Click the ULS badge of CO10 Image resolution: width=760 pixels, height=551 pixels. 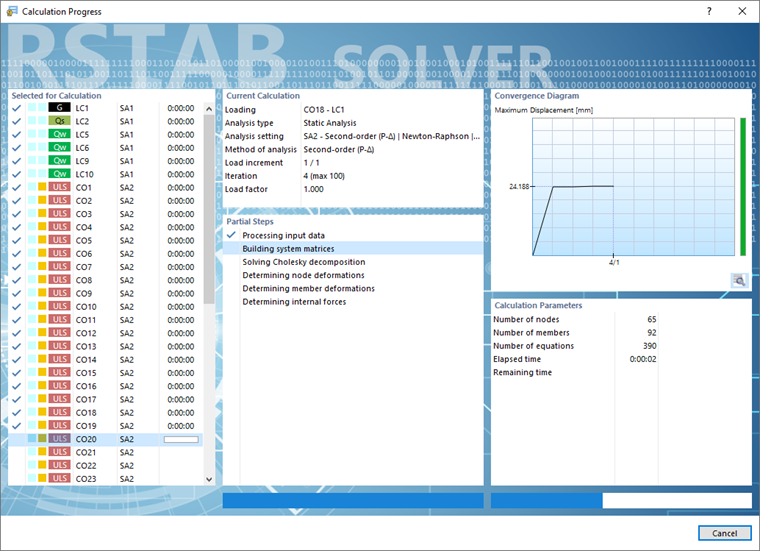click(59, 306)
